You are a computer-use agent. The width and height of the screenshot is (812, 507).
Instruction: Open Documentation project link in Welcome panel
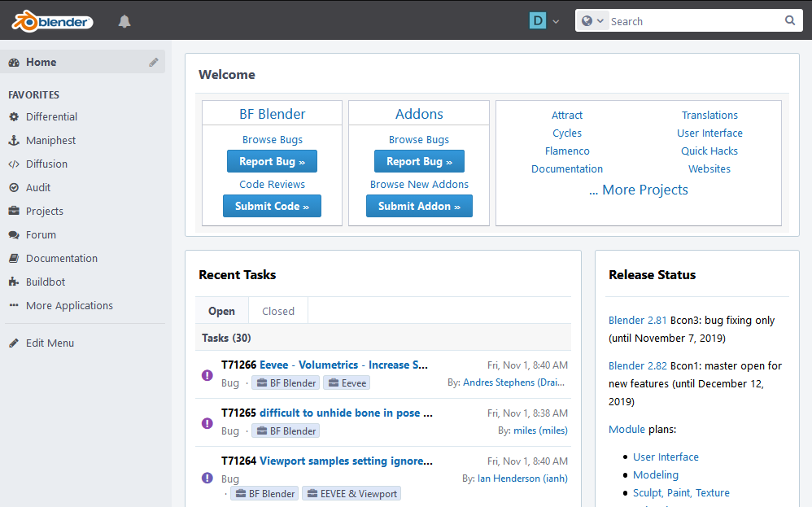[567, 168]
